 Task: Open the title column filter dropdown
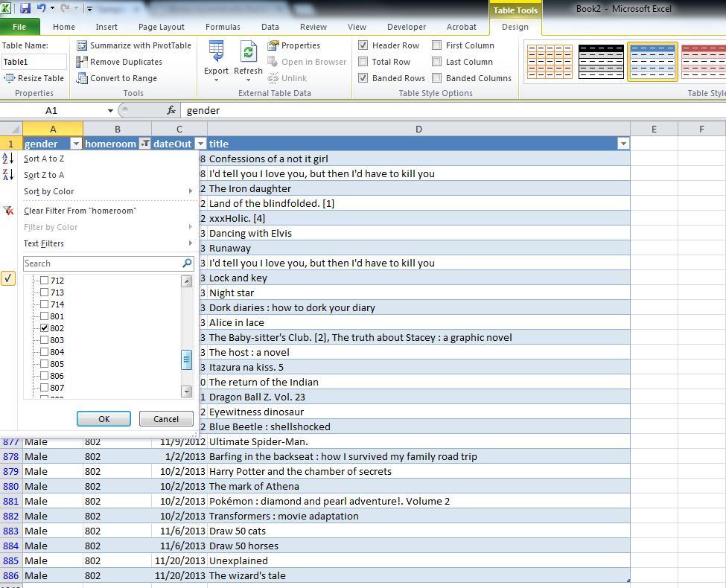pos(623,144)
